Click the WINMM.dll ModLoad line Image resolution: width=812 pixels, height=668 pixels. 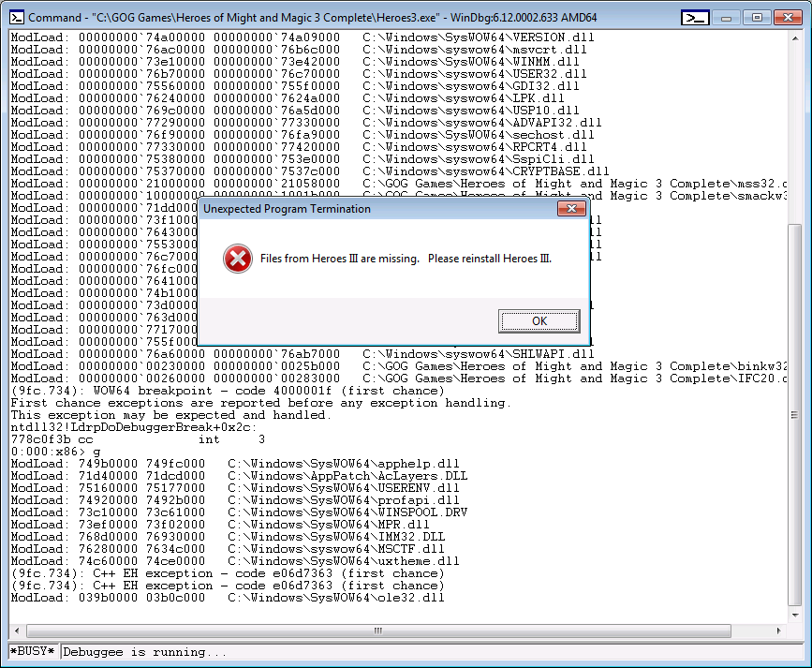(x=295, y=62)
